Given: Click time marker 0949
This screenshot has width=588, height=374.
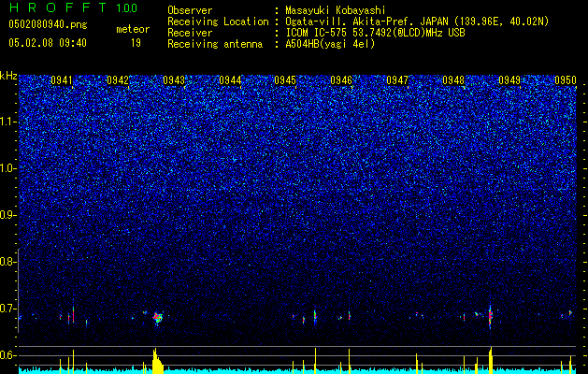Looking at the screenshot, I should click(509, 80).
